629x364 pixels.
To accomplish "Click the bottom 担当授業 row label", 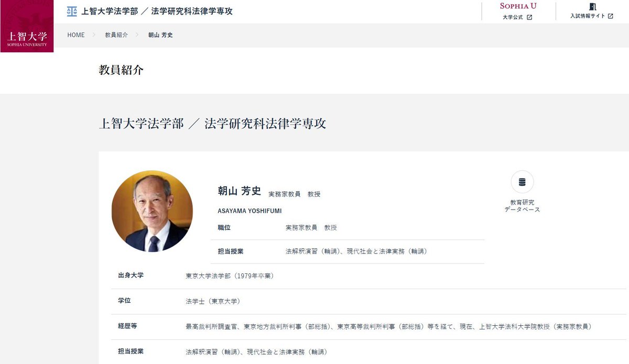I will (x=131, y=351).
